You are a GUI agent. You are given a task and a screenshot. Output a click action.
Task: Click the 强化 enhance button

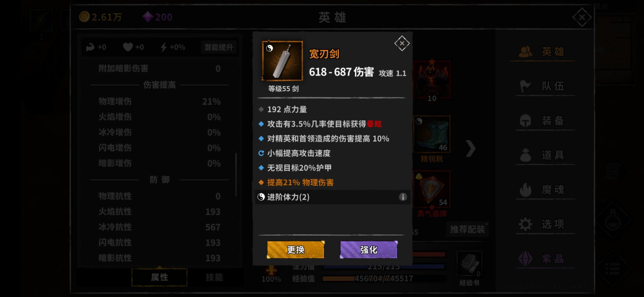369,250
